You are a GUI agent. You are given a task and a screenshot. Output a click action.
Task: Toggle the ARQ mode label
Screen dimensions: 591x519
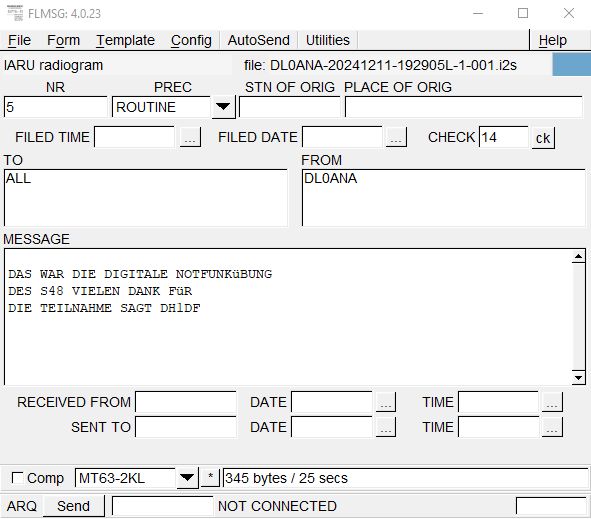[x=21, y=506]
